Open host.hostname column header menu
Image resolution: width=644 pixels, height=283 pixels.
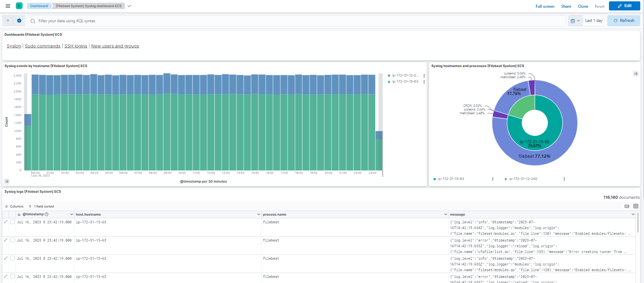(258, 214)
